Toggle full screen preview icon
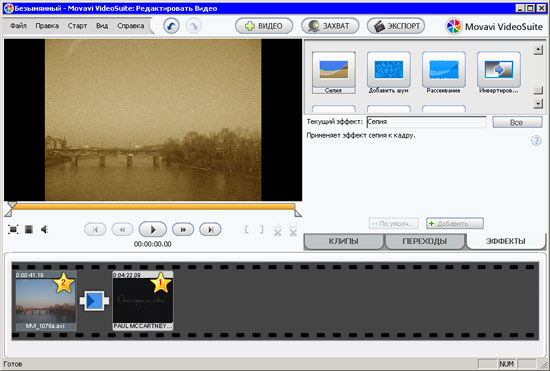 pos(13,230)
